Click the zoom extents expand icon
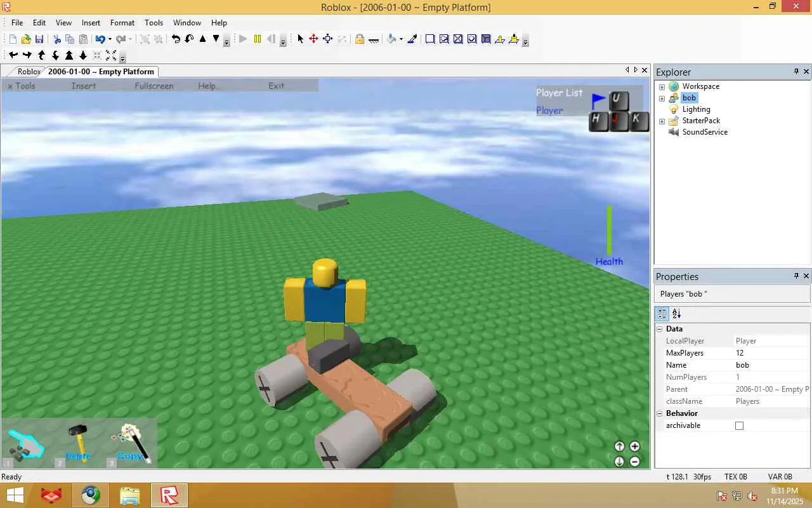This screenshot has width=812, height=508. pos(111,56)
